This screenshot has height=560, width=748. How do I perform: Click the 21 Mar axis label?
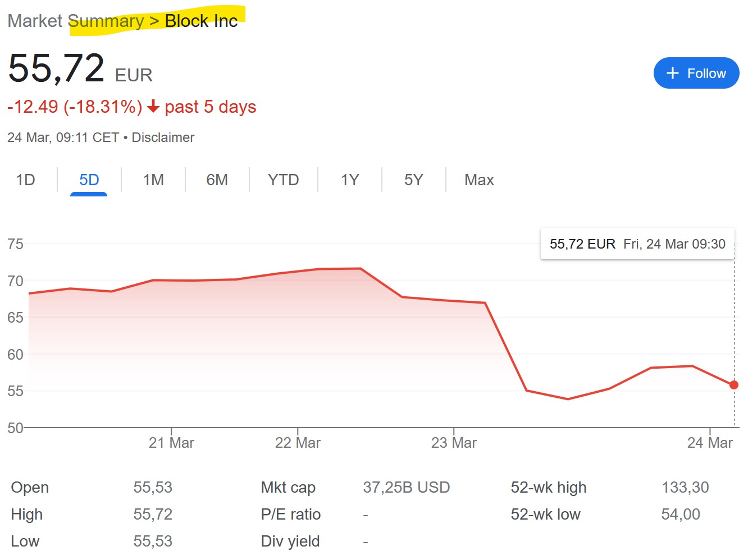coord(171,443)
